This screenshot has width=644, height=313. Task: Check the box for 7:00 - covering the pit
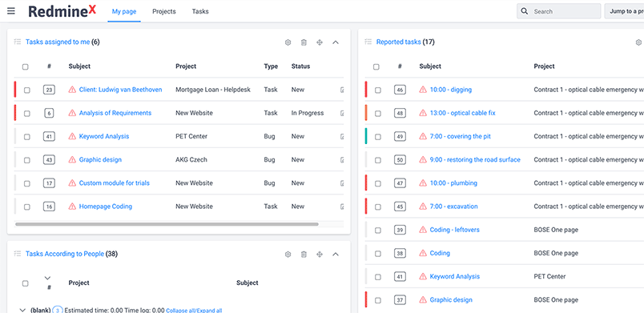click(377, 137)
